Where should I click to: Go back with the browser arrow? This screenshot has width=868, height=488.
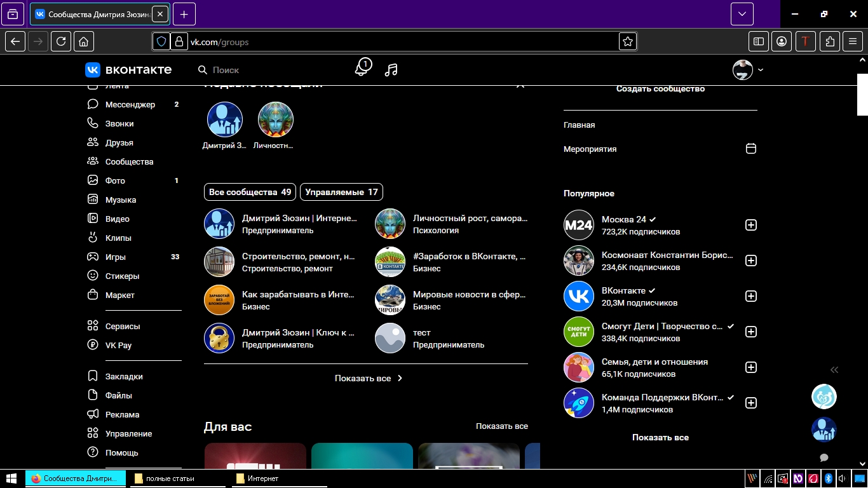point(15,41)
